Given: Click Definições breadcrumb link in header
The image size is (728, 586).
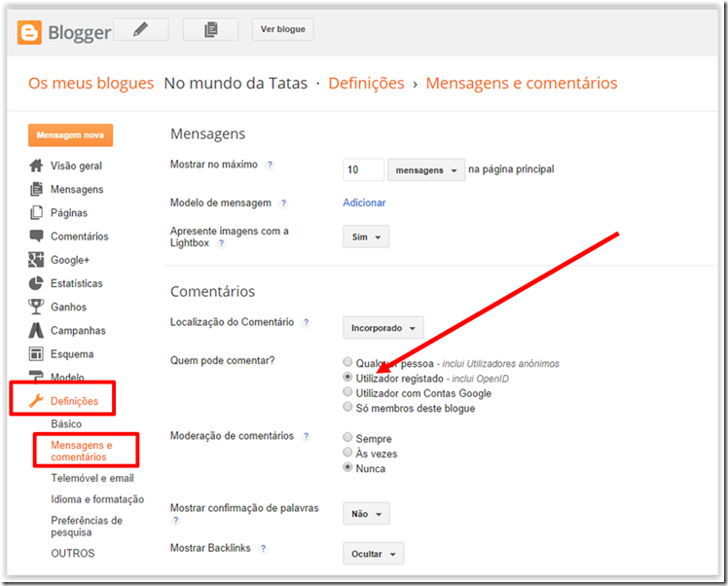Looking at the screenshot, I should tap(366, 83).
